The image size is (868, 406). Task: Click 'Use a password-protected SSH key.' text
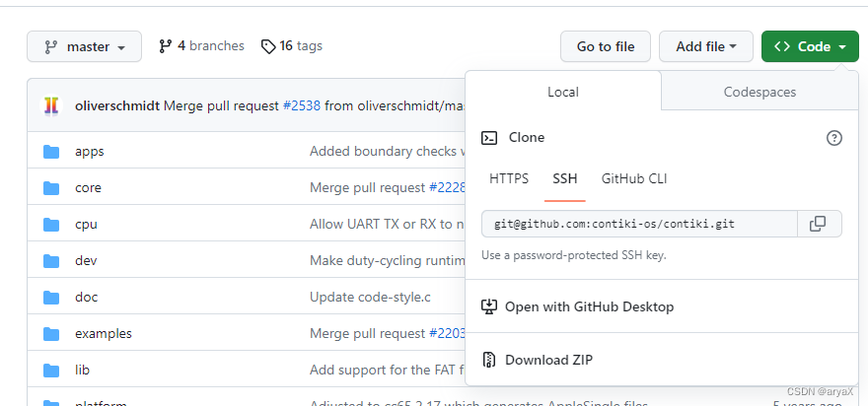pyautogui.click(x=573, y=255)
